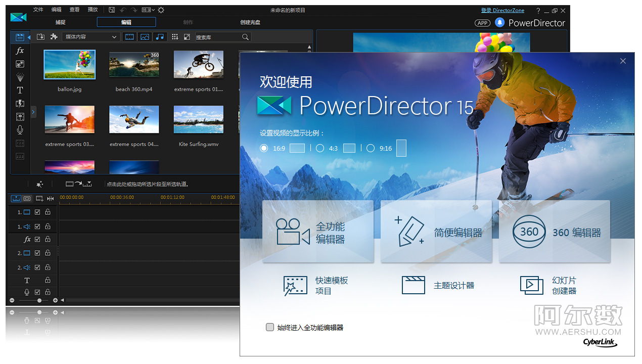This screenshot has width=642, height=364.
Task: Click the Import media icon
Action: tap(40, 37)
